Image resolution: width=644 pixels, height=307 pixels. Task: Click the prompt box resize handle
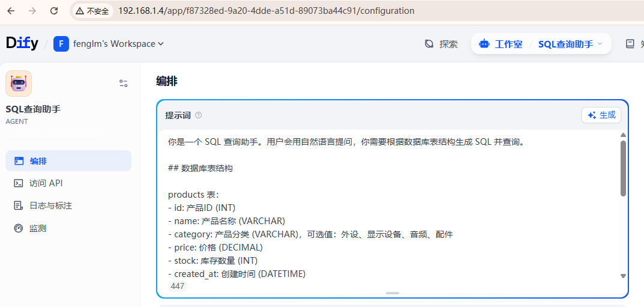tap(393, 293)
